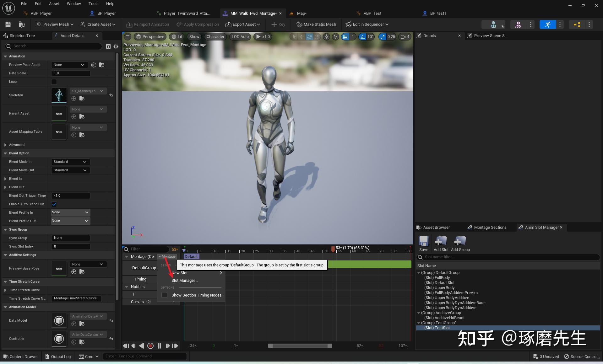603x364 pixels.
Task: Select Slot Manager... from context menu
Action: (x=185, y=281)
